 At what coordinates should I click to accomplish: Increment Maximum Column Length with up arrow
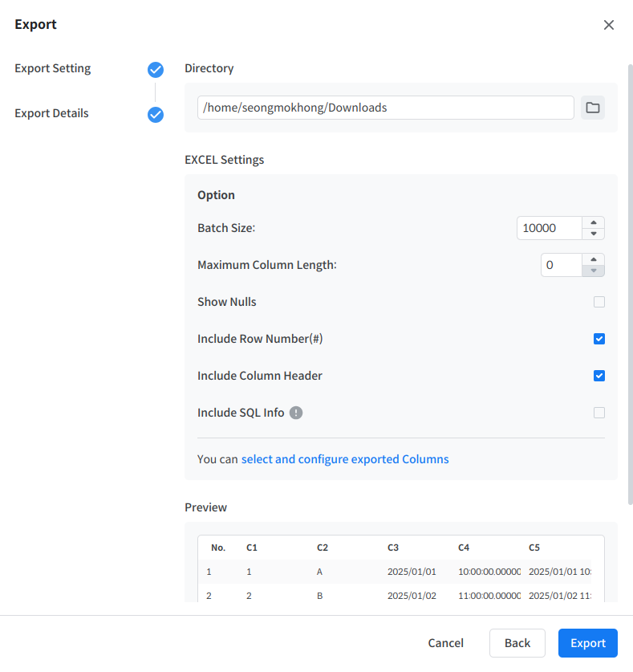click(x=593, y=259)
